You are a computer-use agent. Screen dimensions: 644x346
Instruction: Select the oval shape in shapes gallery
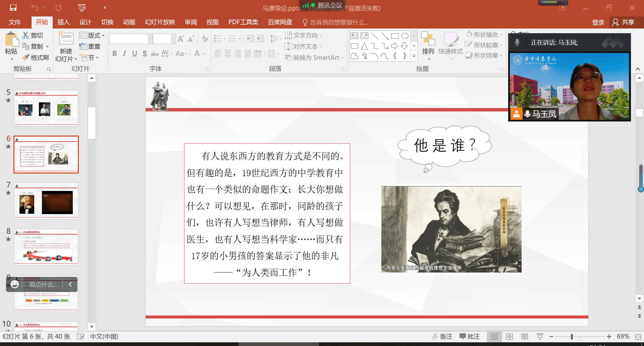click(405, 36)
